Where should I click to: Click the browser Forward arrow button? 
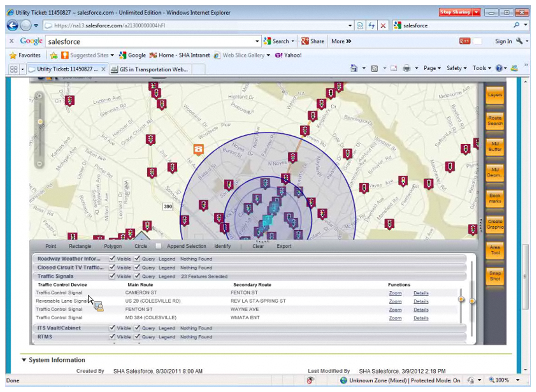26,26
